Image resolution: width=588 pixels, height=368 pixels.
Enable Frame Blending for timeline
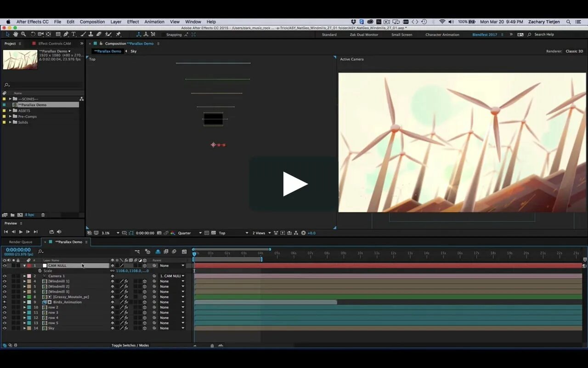(x=165, y=252)
